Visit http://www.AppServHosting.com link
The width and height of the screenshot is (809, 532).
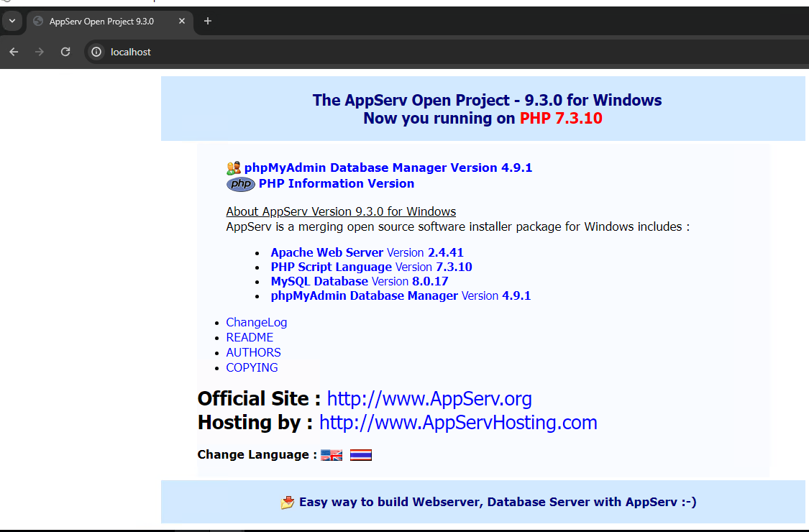click(x=458, y=423)
